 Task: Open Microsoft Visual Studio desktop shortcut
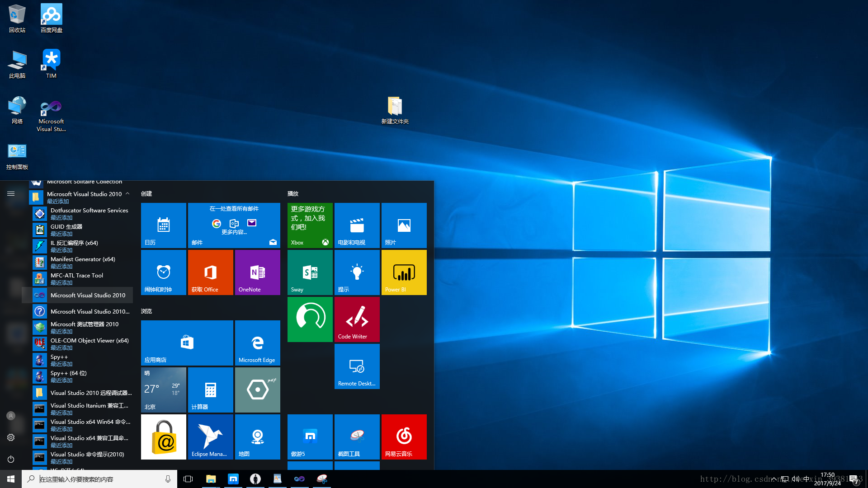[52, 116]
